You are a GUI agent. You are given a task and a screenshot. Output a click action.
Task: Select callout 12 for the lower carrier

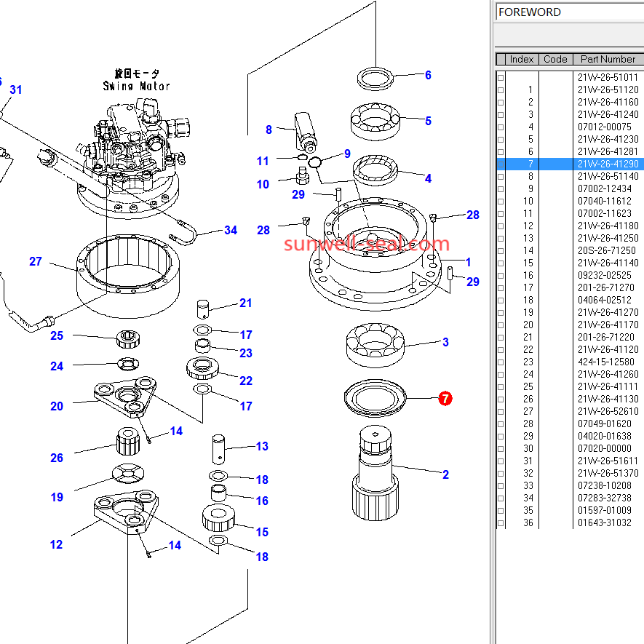pos(57,544)
